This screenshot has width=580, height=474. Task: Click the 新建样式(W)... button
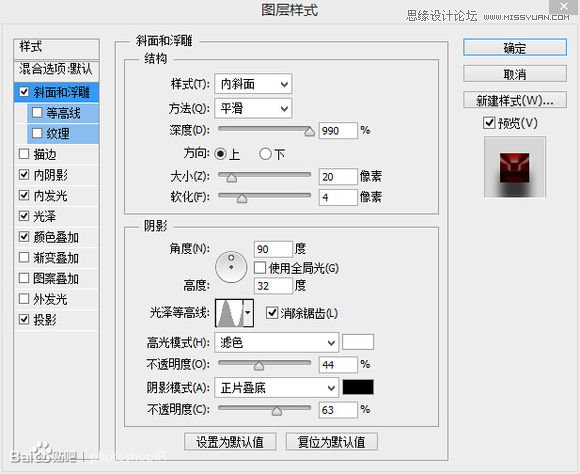[x=515, y=100]
